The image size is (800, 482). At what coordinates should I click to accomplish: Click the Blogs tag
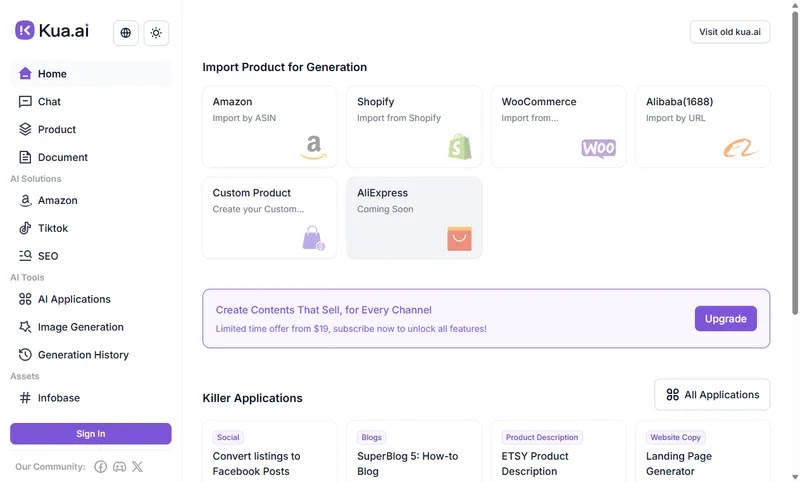tap(371, 437)
